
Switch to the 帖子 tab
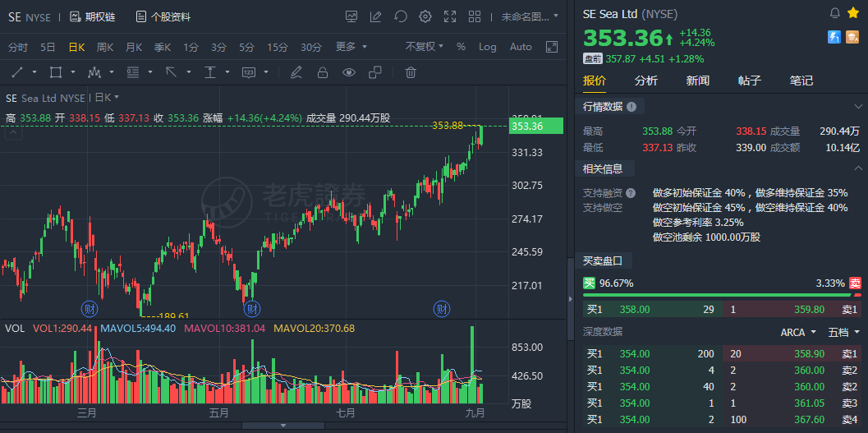[x=750, y=81]
